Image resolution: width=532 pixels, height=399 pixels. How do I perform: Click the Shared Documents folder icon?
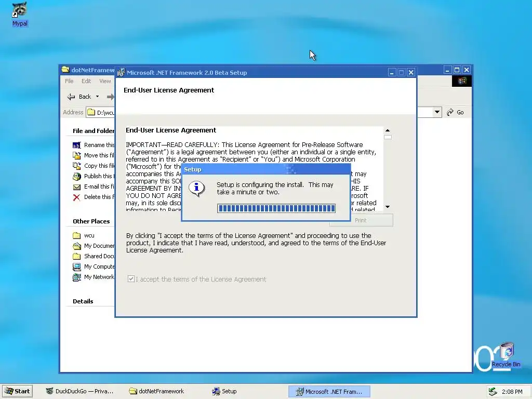[x=77, y=256]
